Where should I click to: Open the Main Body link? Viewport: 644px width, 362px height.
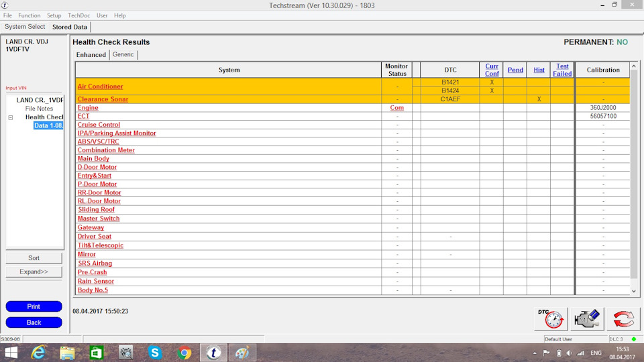[x=93, y=158]
